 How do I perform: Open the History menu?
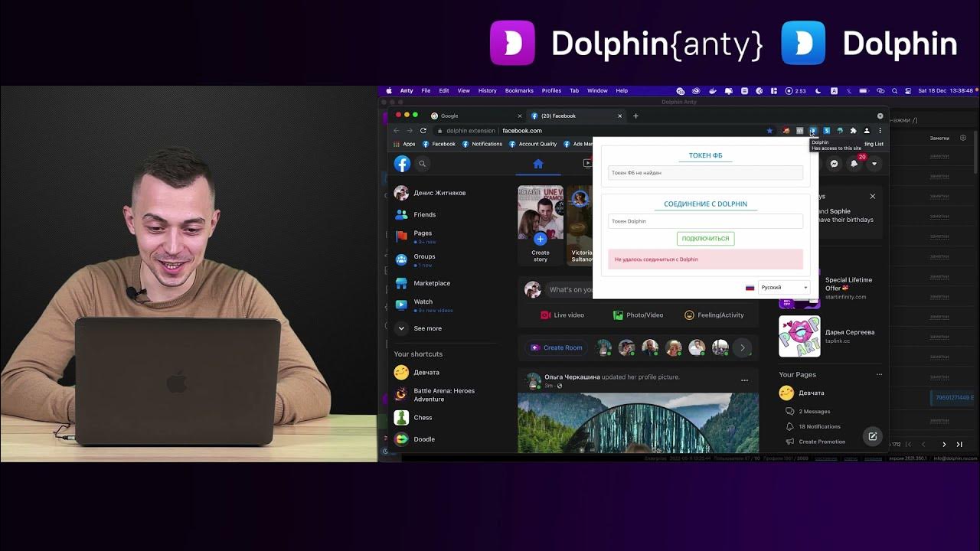[x=488, y=91]
